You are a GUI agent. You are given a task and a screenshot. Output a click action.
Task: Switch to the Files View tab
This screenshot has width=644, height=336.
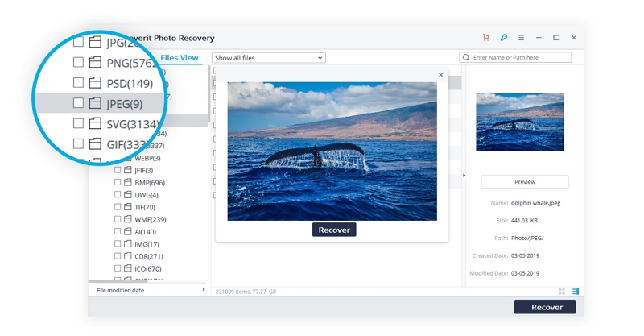pos(180,58)
